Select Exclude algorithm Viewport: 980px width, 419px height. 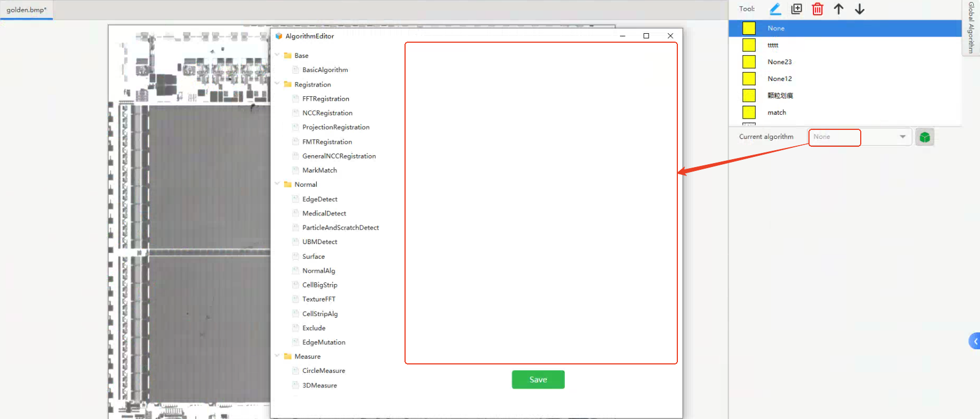click(x=314, y=328)
